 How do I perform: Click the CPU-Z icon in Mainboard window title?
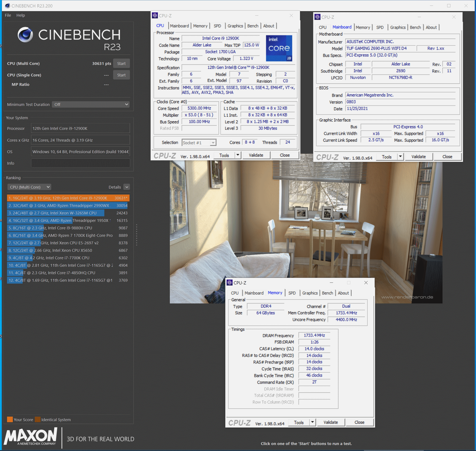point(317,17)
